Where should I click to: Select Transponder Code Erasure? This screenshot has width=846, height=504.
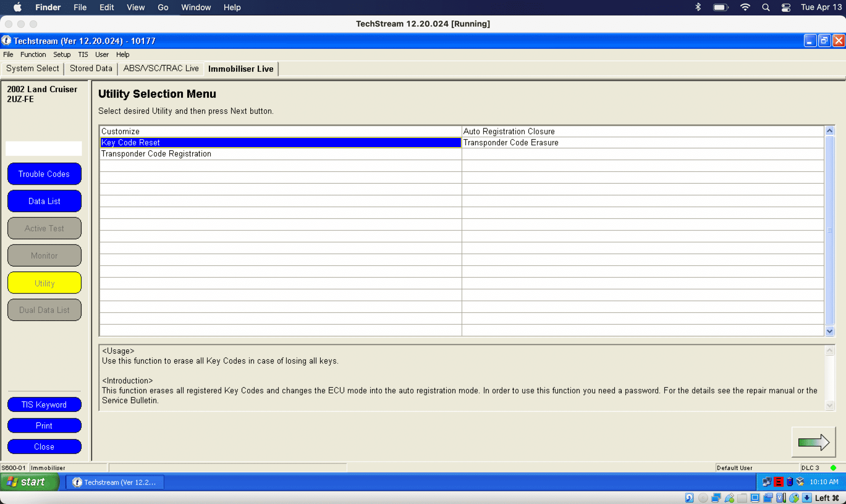pyautogui.click(x=643, y=142)
